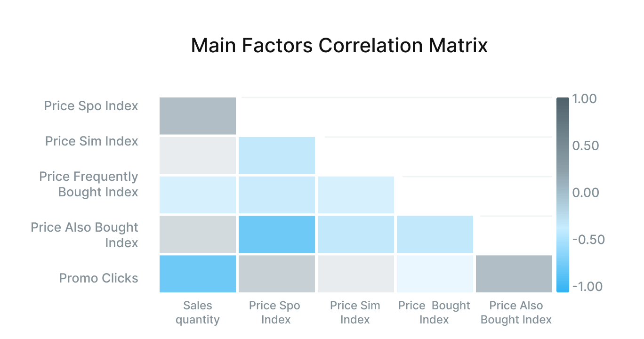The height and width of the screenshot is (339, 644).
Task: Click Promo Clicks row, Price Sim Index column cell
Action: click(356, 274)
